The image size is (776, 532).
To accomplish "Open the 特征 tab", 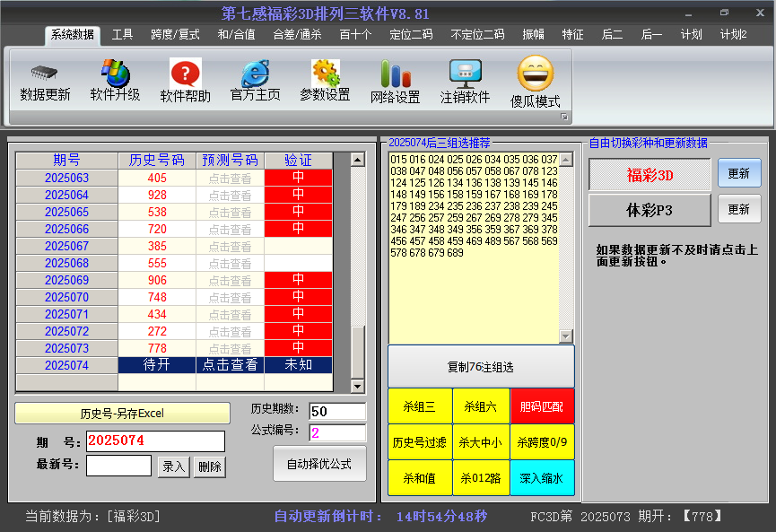I will pyautogui.click(x=572, y=35).
